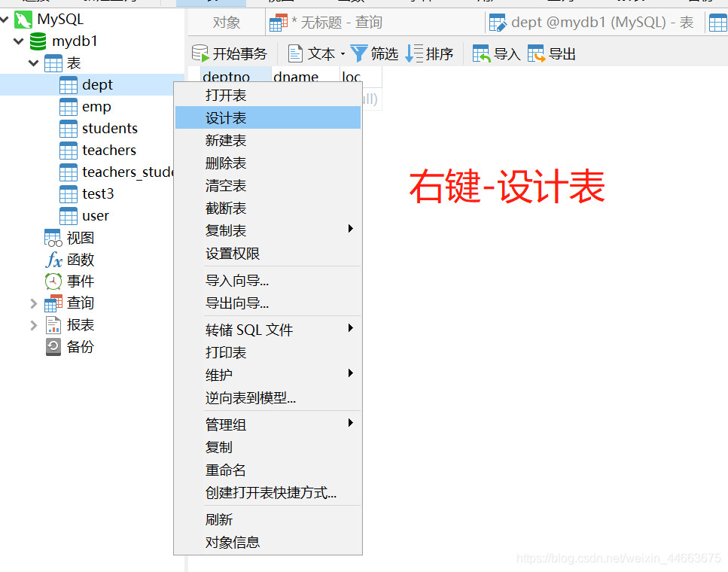The width and height of the screenshot is (728, 572).
Task: Click the 开始事务 begin transaction icon
Action: click(200, 53)
